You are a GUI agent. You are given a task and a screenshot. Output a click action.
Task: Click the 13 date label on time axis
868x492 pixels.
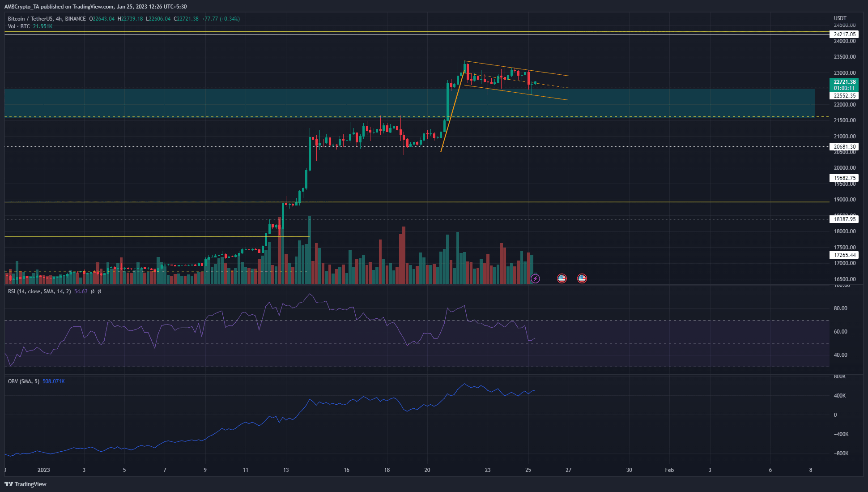[x=286, y=470]
